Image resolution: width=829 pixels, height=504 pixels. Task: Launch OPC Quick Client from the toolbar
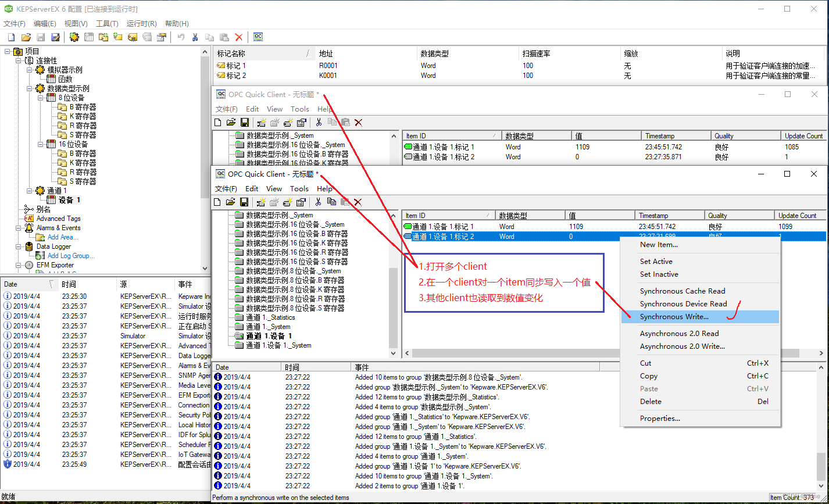click(x=258, y=37)
